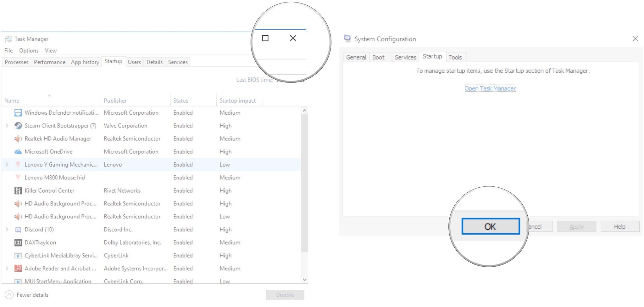The width and height of the screenshot is (644, 307).
Task: Select the Microsoft OneDrive cloud icon
Action: (18, 152)
